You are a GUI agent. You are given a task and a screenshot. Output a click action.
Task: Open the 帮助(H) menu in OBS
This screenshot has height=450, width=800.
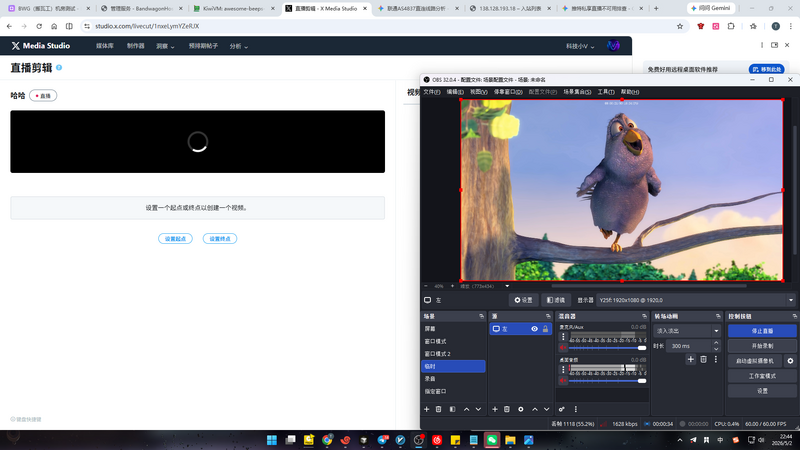click(x=630, y=92)
